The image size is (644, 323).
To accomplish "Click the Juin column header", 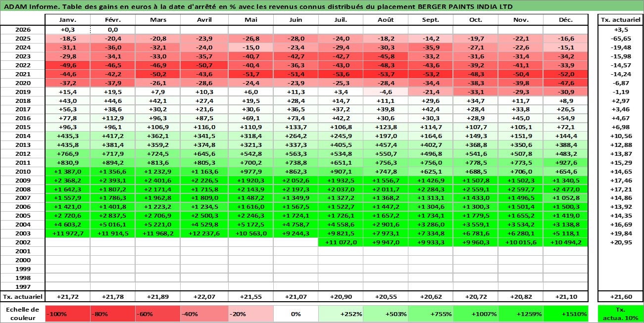I will pyautogui.click(x=296, y=20).
